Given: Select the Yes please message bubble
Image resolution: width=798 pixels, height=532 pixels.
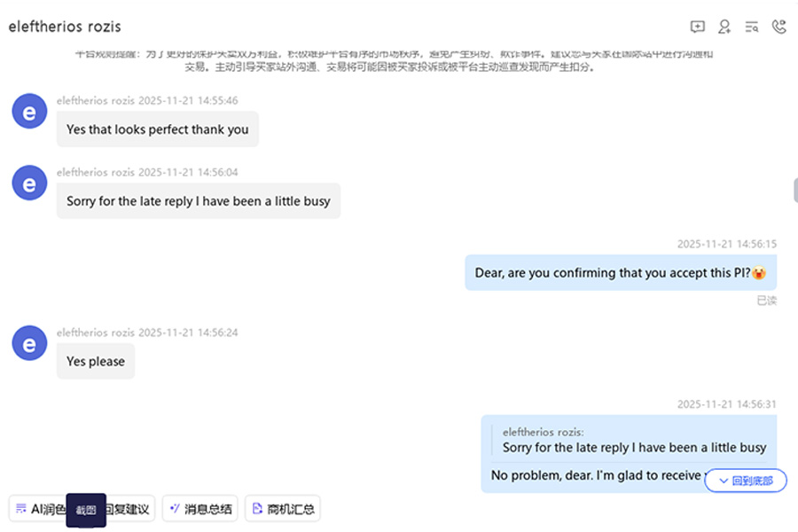Looking at the screenshot, I should [x=95, y=361].
